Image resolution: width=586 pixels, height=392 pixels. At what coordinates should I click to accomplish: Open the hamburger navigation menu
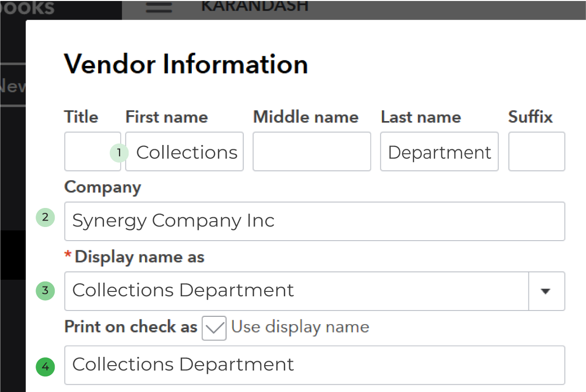tap(159, 7)
